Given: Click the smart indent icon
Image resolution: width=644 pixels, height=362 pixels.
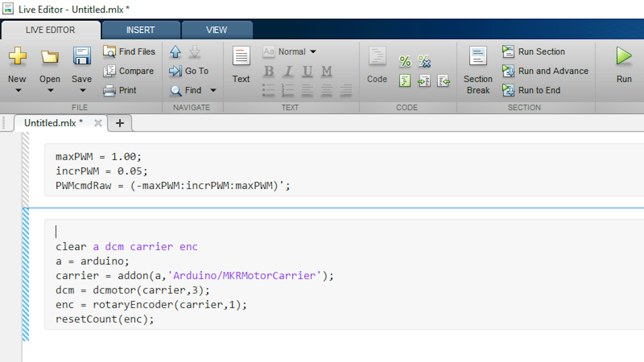Looking at the screenshot, I should 405,80.
